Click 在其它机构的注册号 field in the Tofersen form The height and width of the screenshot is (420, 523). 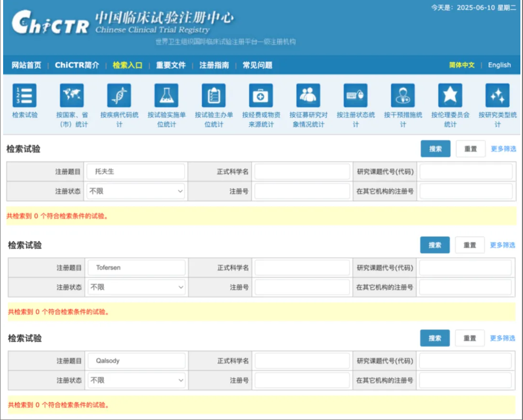465,287
